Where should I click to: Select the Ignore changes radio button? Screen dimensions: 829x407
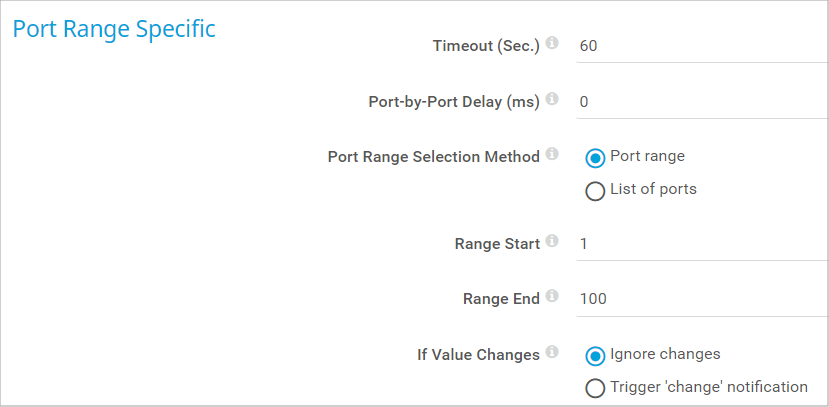[595, 355]
